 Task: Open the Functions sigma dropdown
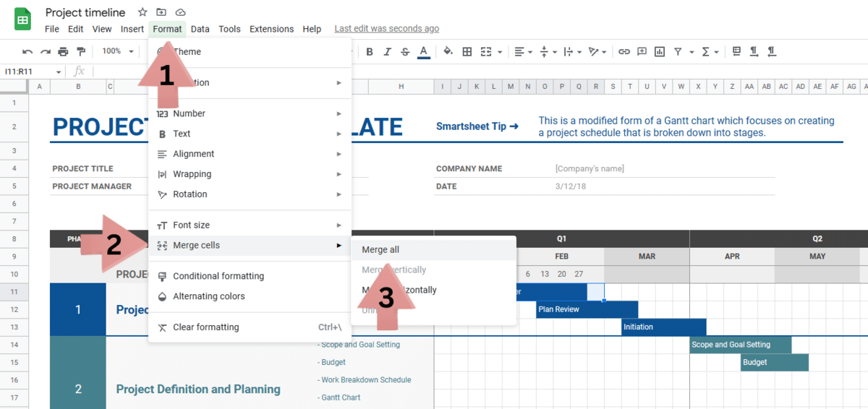pyautogui.click(x=710, y=51)
